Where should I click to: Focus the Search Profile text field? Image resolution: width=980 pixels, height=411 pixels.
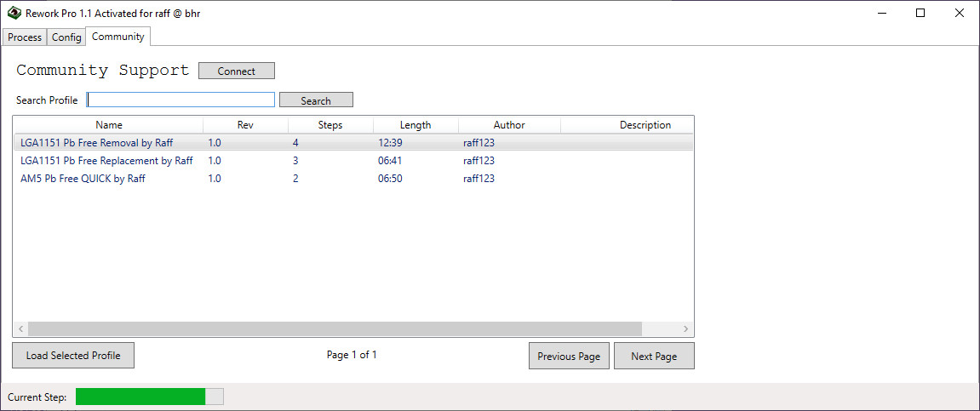click(x=181, y=100)
